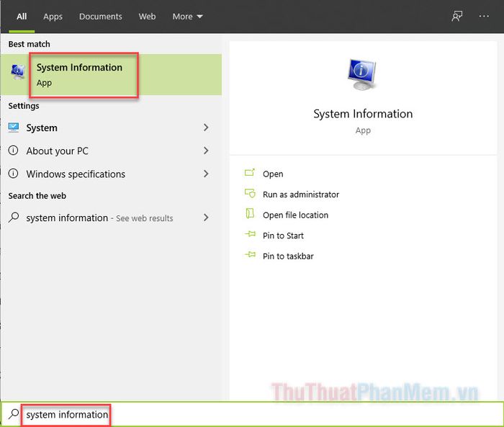Click the magnifier icon in the search box
The width and height of the screenshot is (504, 427).
point(14,414)
